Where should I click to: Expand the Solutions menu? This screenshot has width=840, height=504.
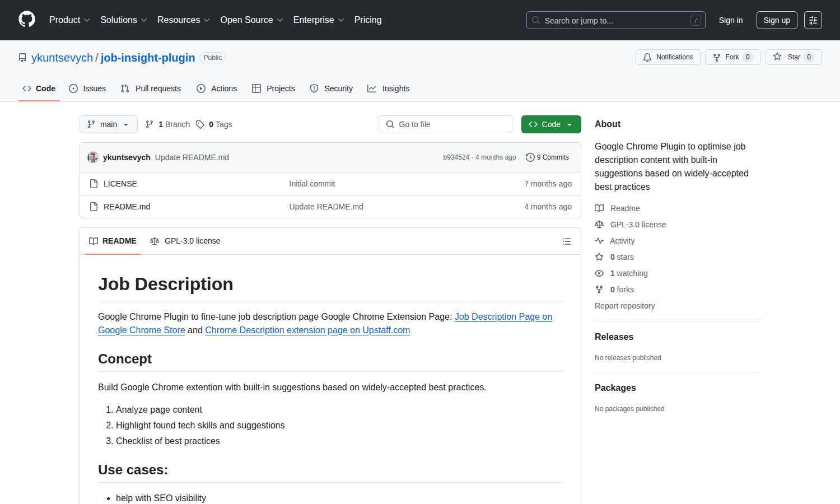(x=124, y=20)
